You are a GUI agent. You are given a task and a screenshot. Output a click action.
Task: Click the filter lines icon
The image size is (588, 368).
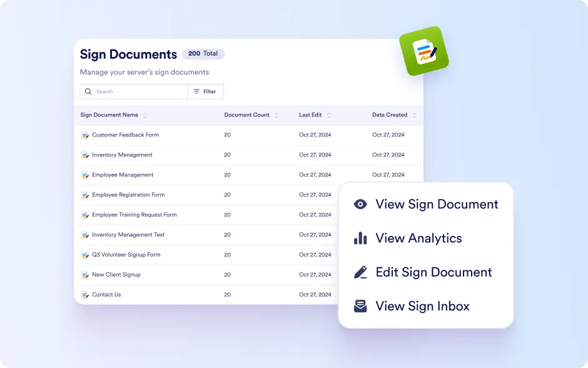click(x=196, y=91)
